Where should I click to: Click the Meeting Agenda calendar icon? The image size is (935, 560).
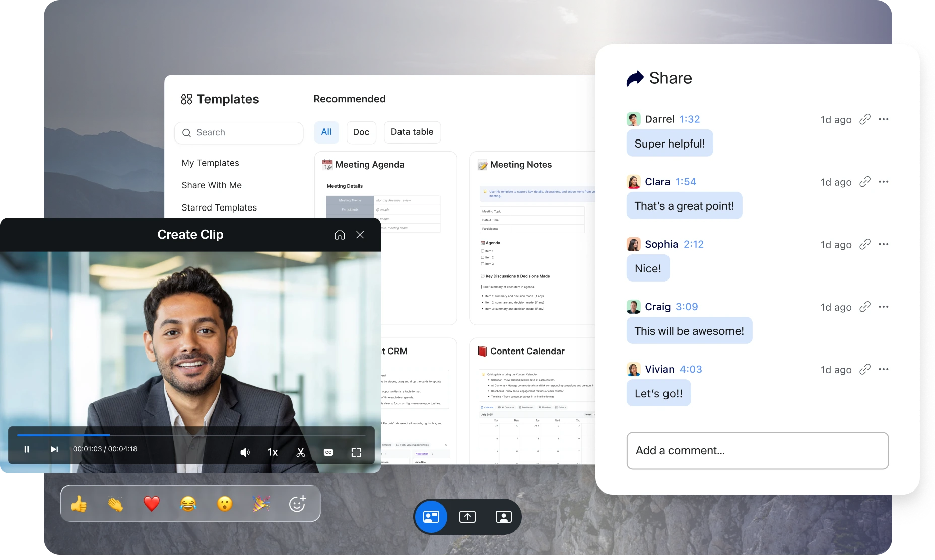tap(327, 165)
